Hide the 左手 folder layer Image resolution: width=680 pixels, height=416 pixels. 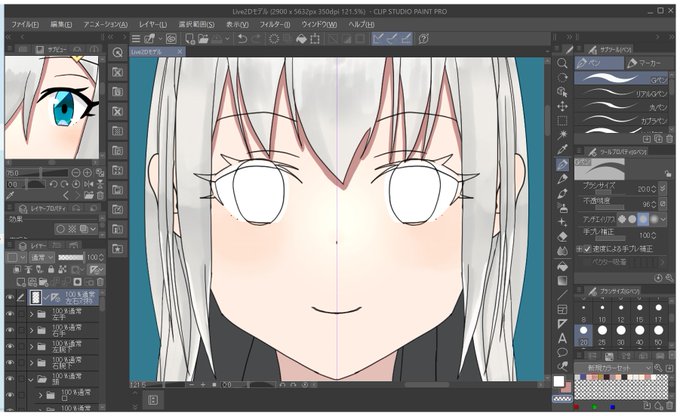click(10, 314)
